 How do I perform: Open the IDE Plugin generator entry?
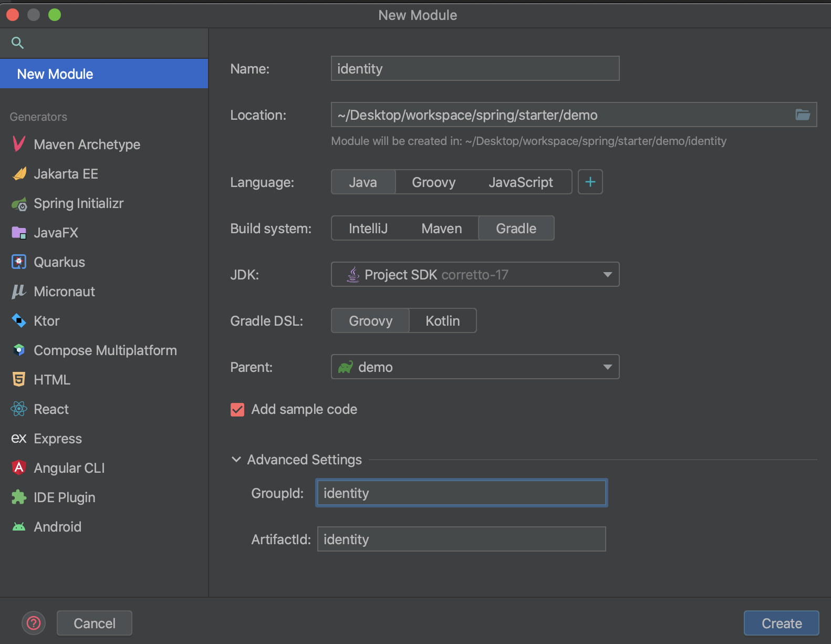(104, 497)
